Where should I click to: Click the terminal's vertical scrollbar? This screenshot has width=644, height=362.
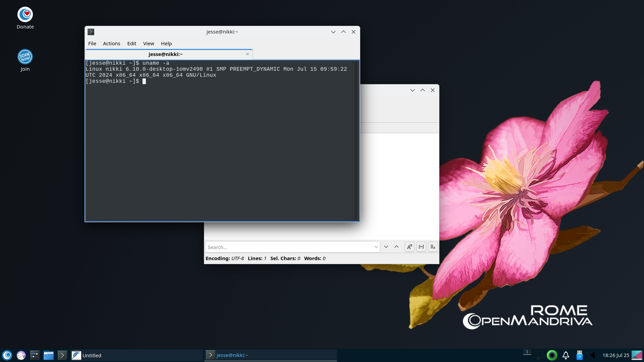pyautogui.click(x=356, y=140)
